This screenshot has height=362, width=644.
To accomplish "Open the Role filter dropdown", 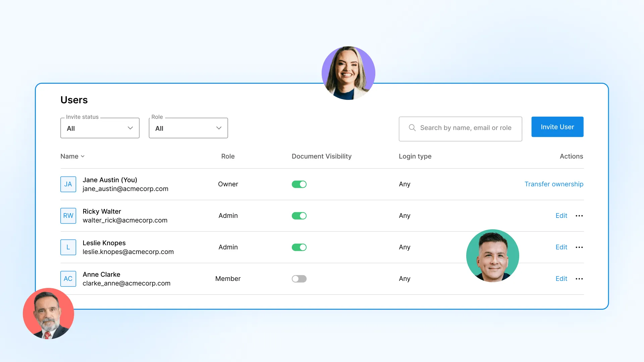I will pyautogui.click(x=188, y=128).
